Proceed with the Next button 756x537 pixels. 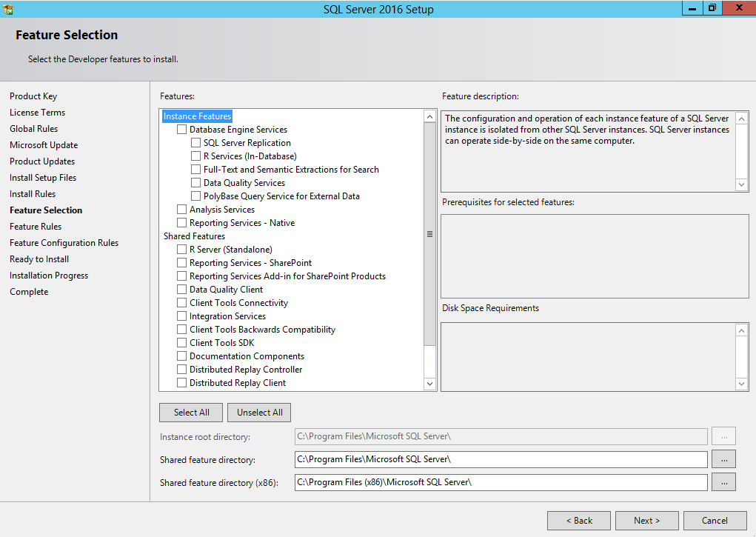647,521
